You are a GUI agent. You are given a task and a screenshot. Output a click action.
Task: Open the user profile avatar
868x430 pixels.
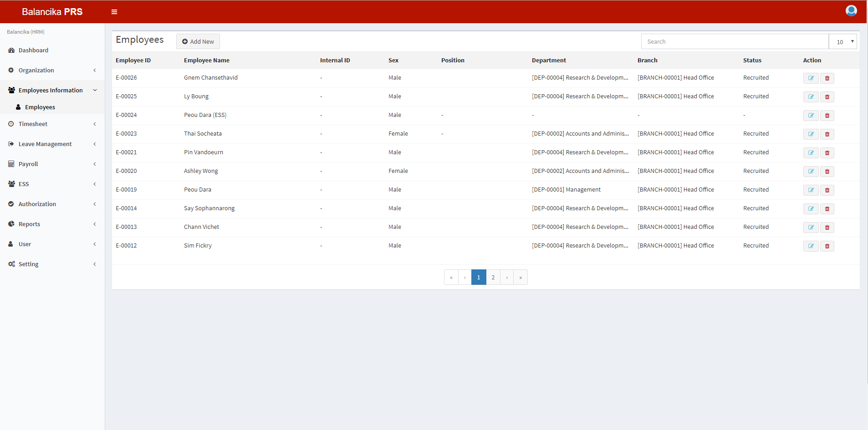pos(851,10)
